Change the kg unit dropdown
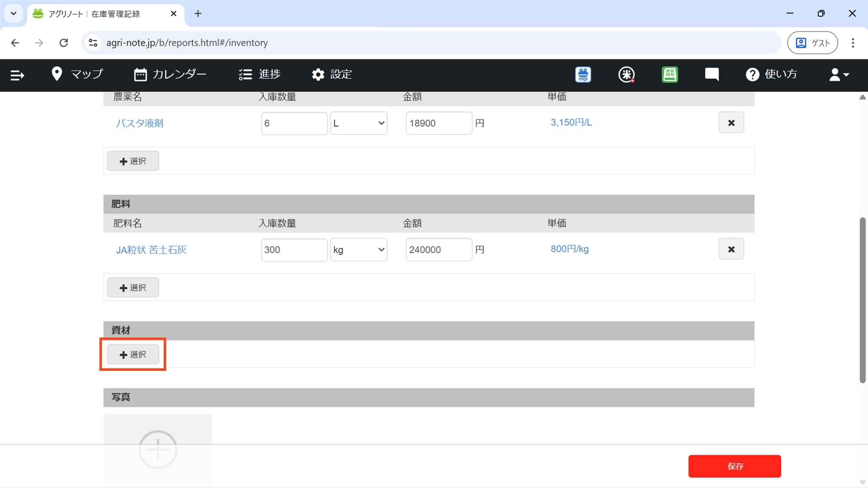868x488 pixels. 359,250
